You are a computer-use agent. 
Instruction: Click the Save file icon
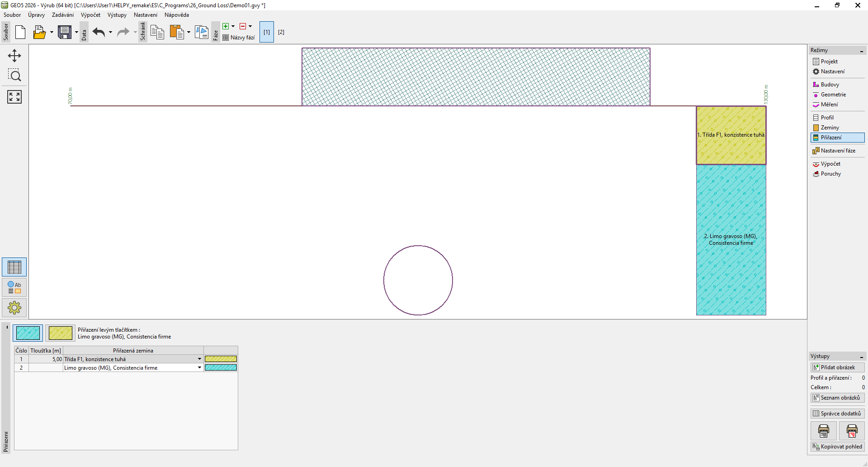tap(65, 32)
